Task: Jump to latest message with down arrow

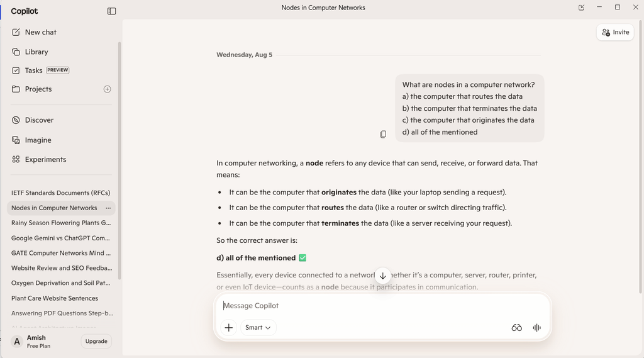Action: point(383,276)
